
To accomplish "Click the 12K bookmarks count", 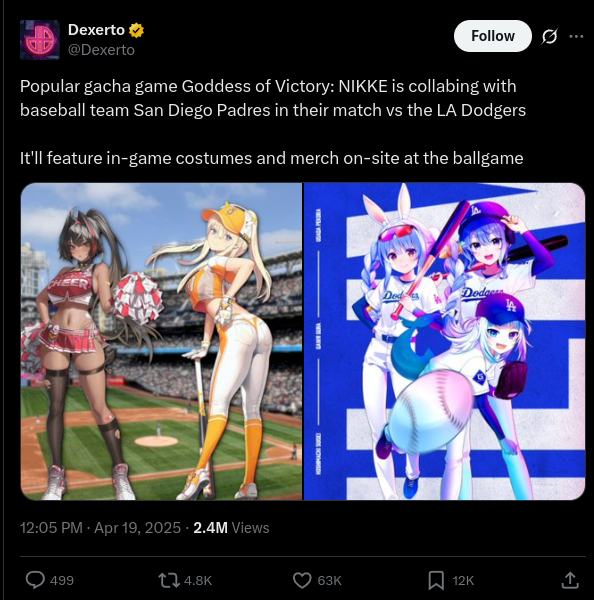I will [463, 580].
